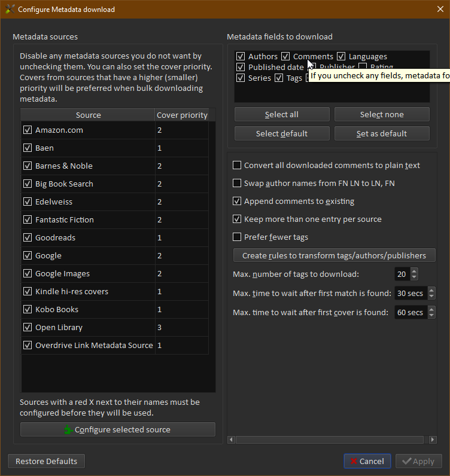
Task: Increase max number of tags stepper
Action: click(414, 271)
